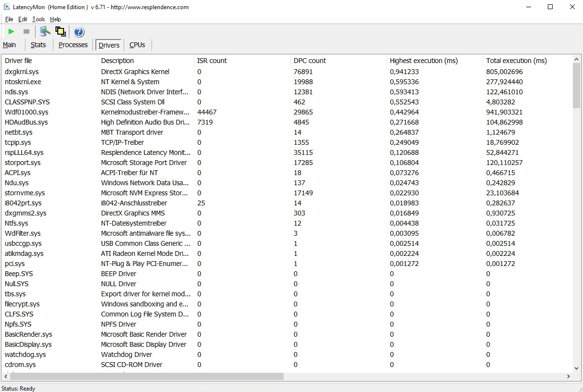Open the File menu

[9, 19]
